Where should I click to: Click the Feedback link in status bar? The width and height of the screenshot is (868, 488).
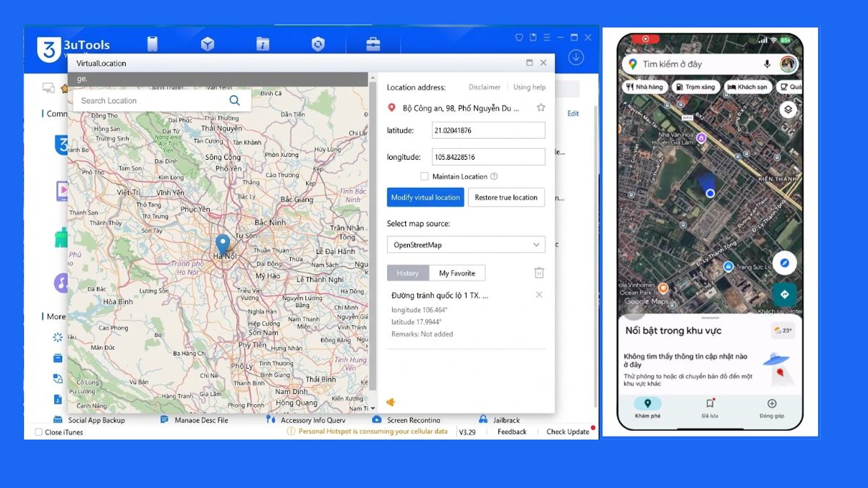[x=511, y=432]
